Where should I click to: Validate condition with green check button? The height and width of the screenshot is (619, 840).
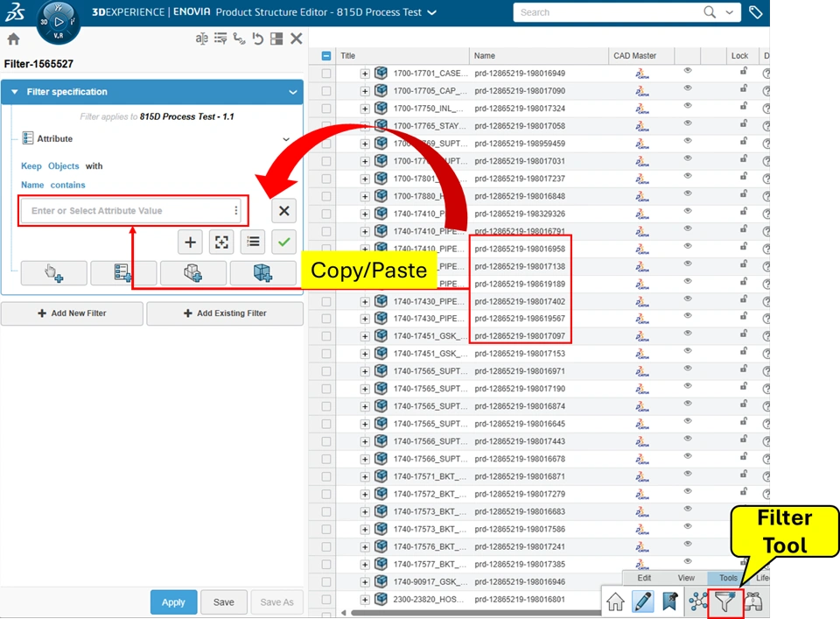click(x=283, y=243)
